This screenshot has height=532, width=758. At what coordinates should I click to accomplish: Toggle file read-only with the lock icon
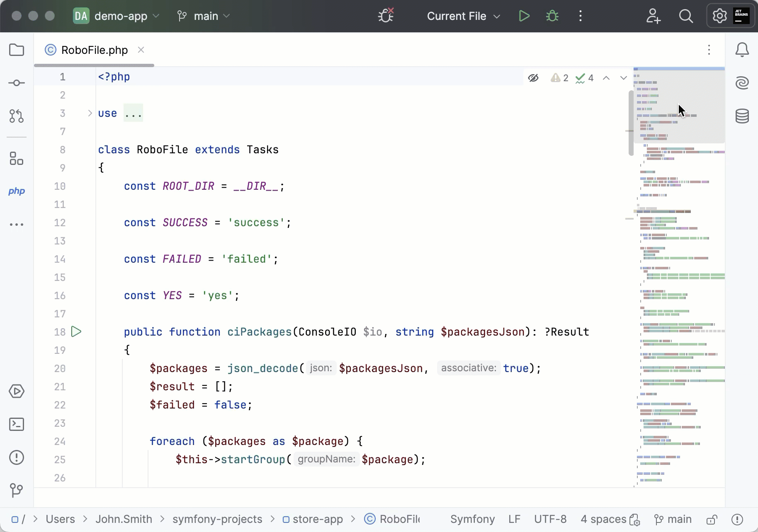pos(712,519)
